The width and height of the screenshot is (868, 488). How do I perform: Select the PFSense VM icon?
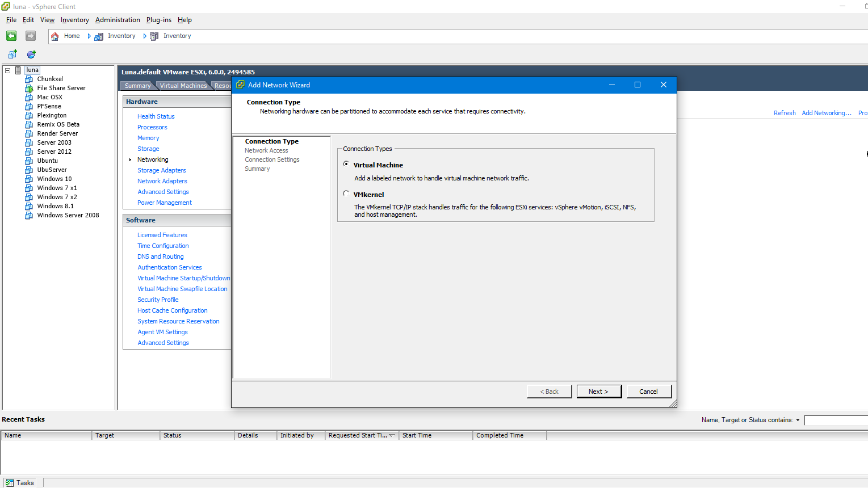tap(29, 107)
